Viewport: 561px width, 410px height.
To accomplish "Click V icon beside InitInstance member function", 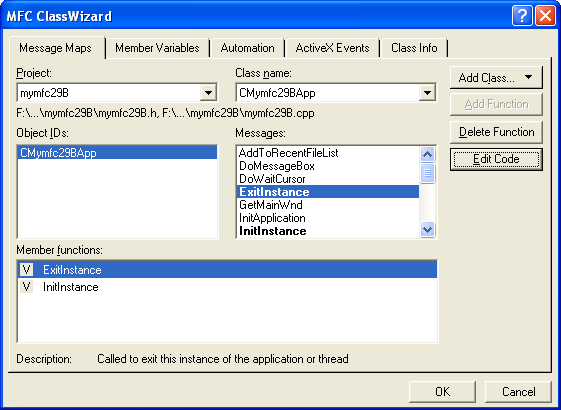I will 26,287.
